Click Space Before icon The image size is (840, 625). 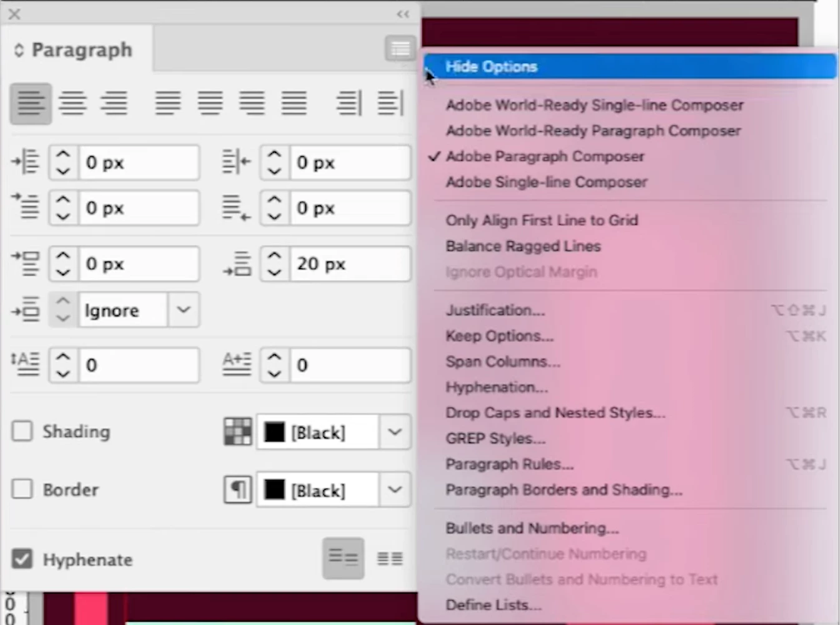click(26, 263)
